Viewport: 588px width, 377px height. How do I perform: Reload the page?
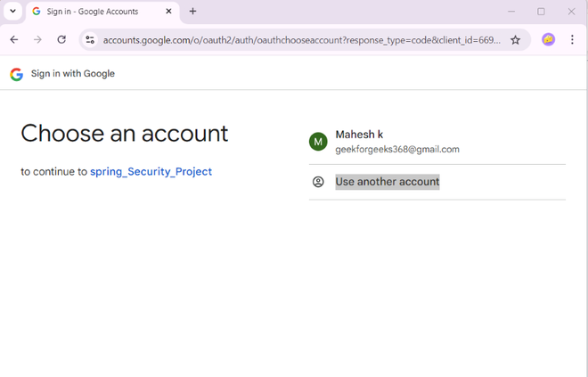click(x=61, y=40)
